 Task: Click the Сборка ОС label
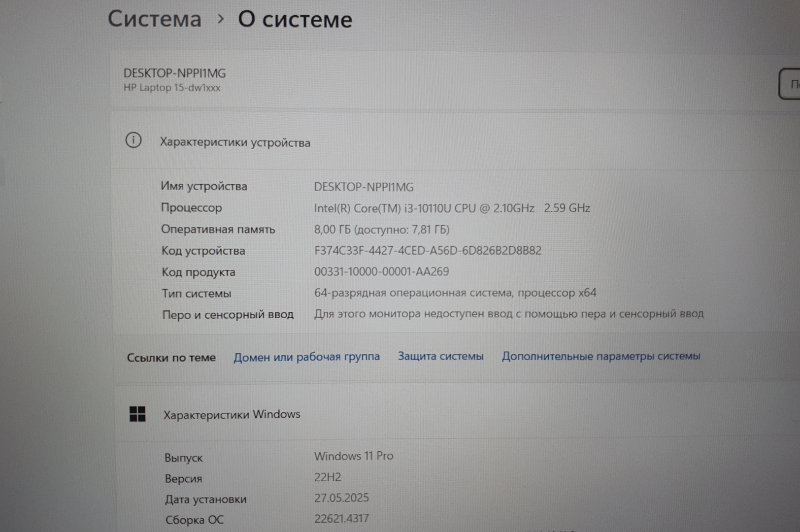pyautogui.click(x=195, y=520)
